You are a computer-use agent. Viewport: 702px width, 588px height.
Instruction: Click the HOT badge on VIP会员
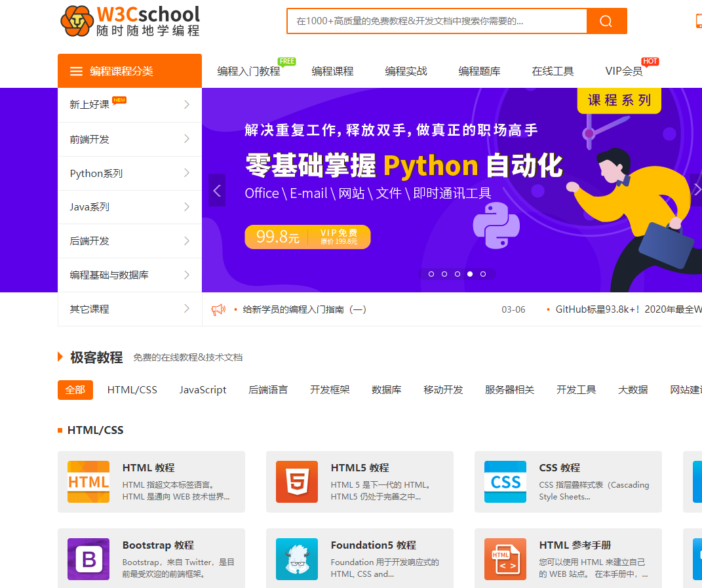(x=650, y=62)
